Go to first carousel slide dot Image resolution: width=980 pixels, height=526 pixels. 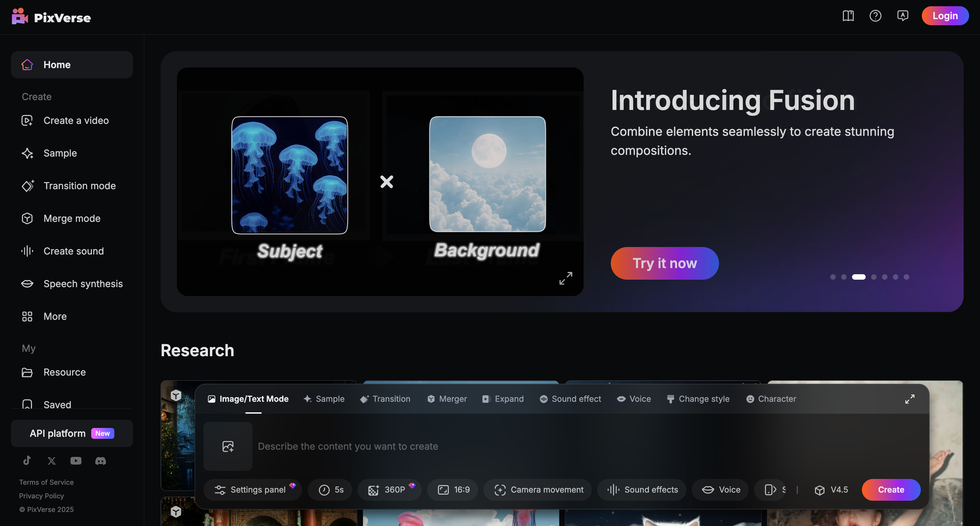(833, 277)
